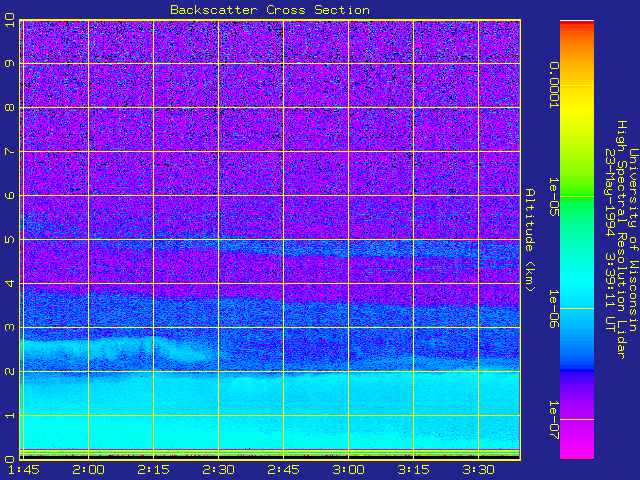Click the 0.0001 color scale label

coord(553,85)
